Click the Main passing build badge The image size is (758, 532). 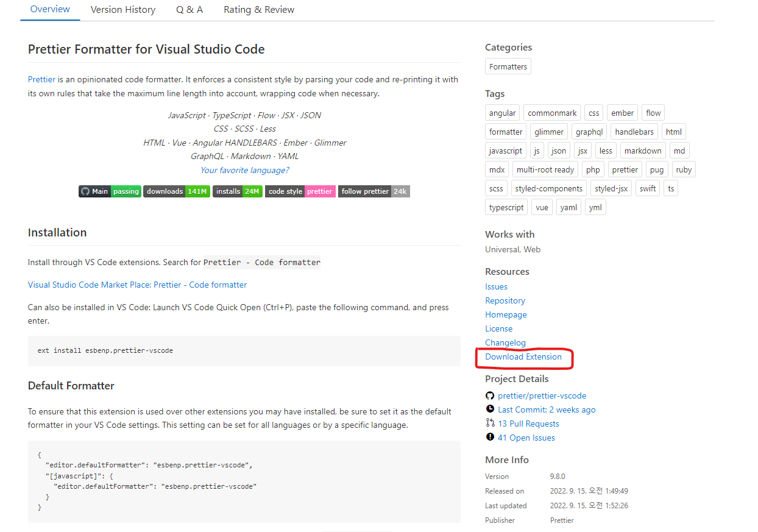pos(109,191)
